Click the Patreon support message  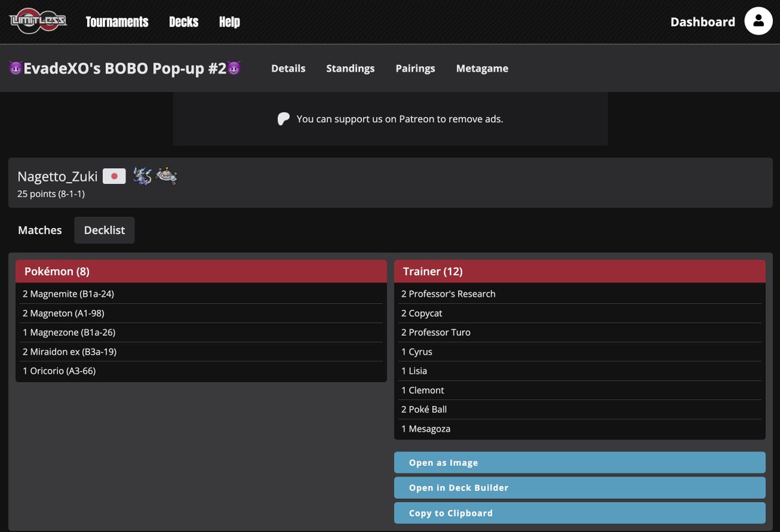click(x=400, y=119)
